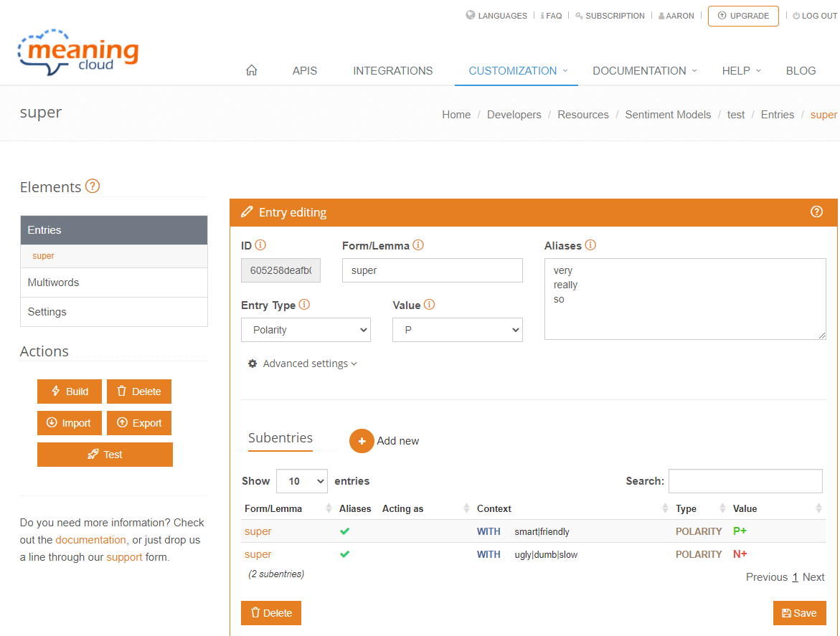
Task: Open SUBSCRIPTION link
Action: (610, 16)
